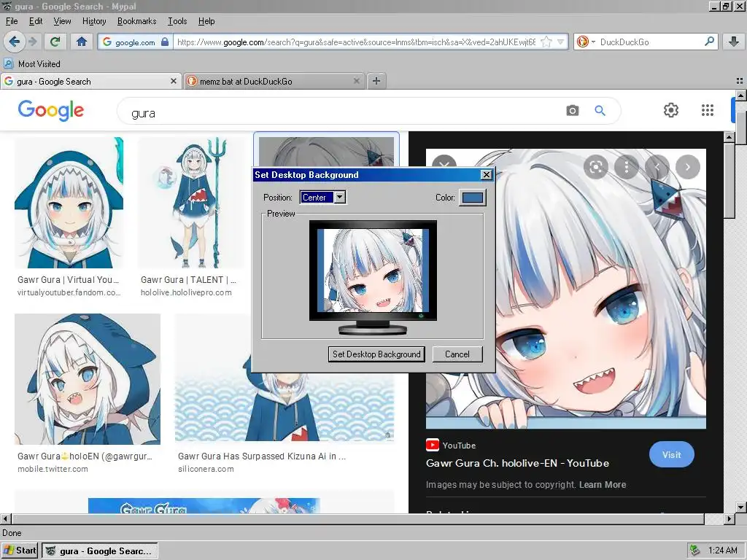Open the DuckDuckGo search engine selector
This screenshot has width=747, height=560.
[586, 42]
